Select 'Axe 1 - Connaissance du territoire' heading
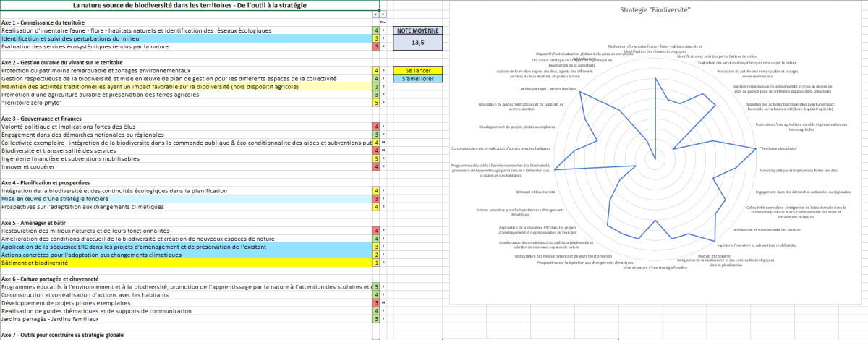The height and width of the screenshot is (340, 868). [x=43, y=22]
